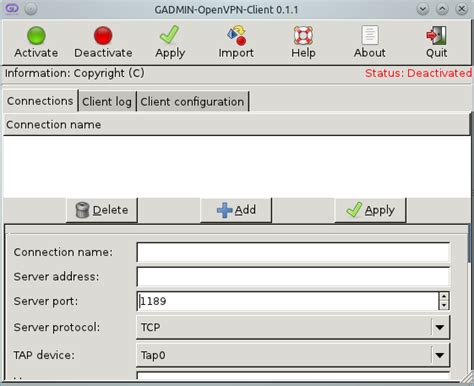Click the Information: Copyright (C) text
474x386 pixels.
tap(75, 73)
